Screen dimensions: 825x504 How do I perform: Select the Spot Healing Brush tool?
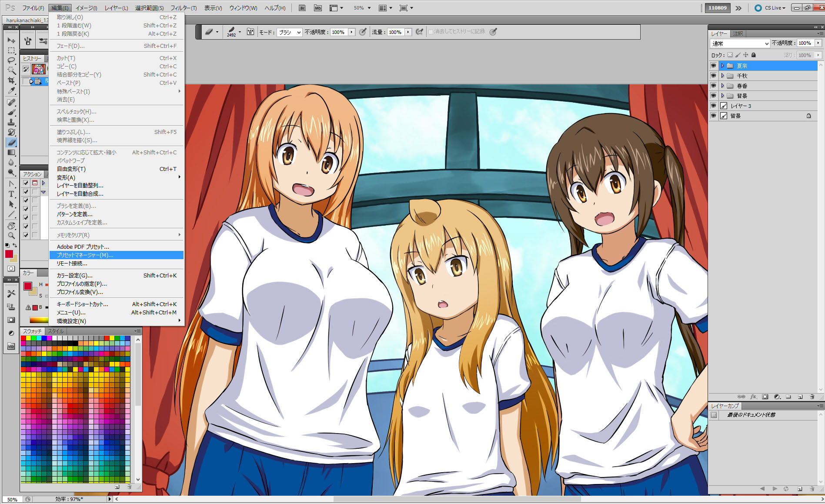point(11,103)
